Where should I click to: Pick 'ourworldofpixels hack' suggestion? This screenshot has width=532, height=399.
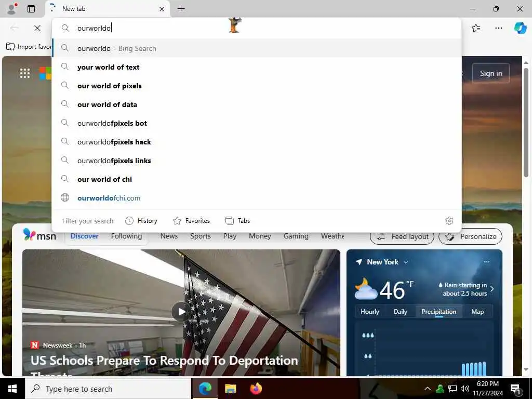tap(257, 142)
